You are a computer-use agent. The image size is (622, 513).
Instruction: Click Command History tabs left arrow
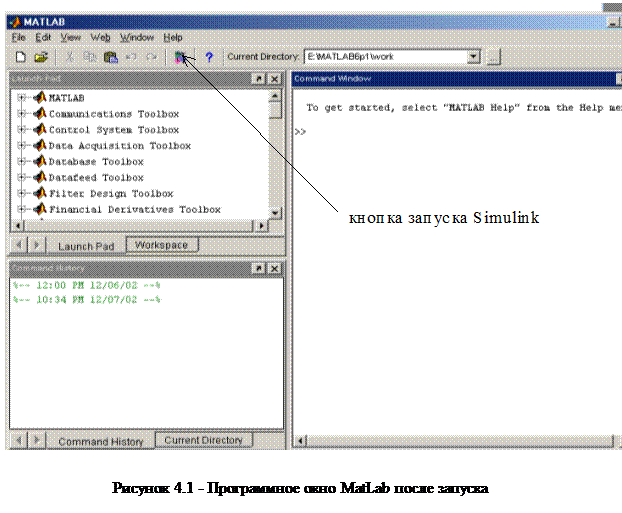point(18,440)
